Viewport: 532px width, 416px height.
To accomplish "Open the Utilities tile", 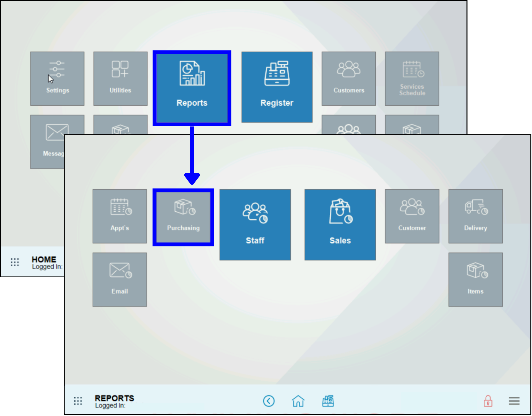I will (x=120, y=78).
